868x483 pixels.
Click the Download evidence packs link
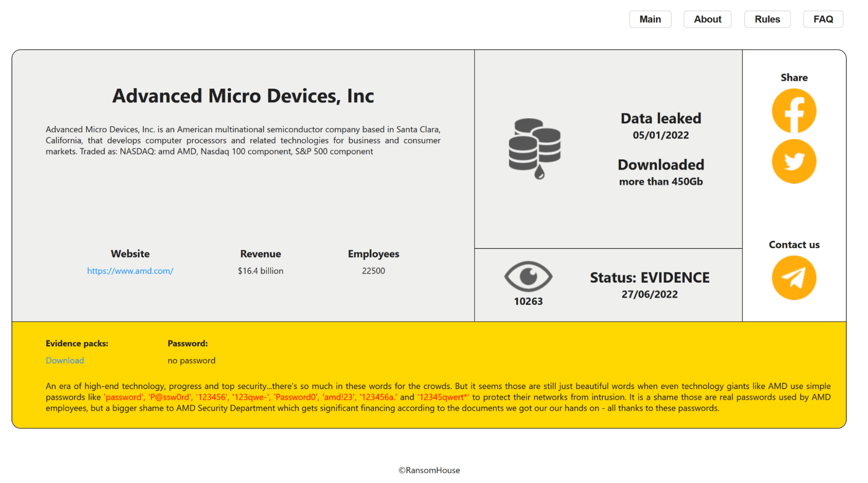coord(64,361)
